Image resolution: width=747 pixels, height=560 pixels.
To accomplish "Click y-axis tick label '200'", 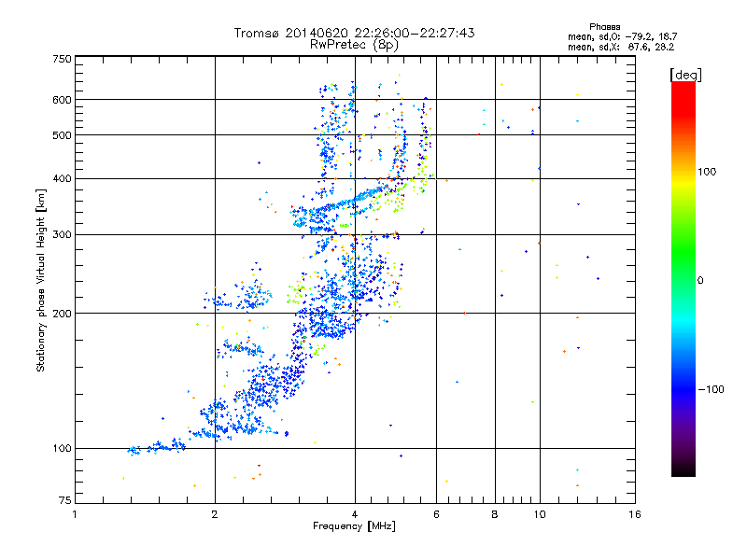I will [x=62, y=314].
